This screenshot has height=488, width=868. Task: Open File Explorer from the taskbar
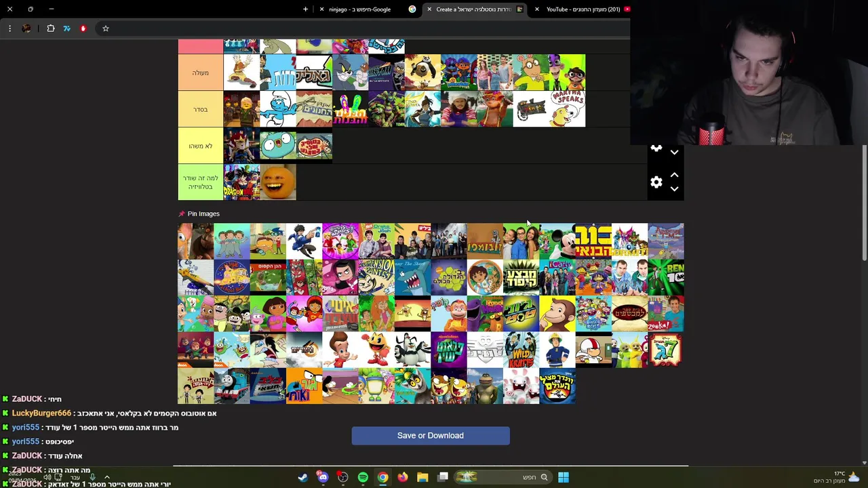tap(422, 477)
